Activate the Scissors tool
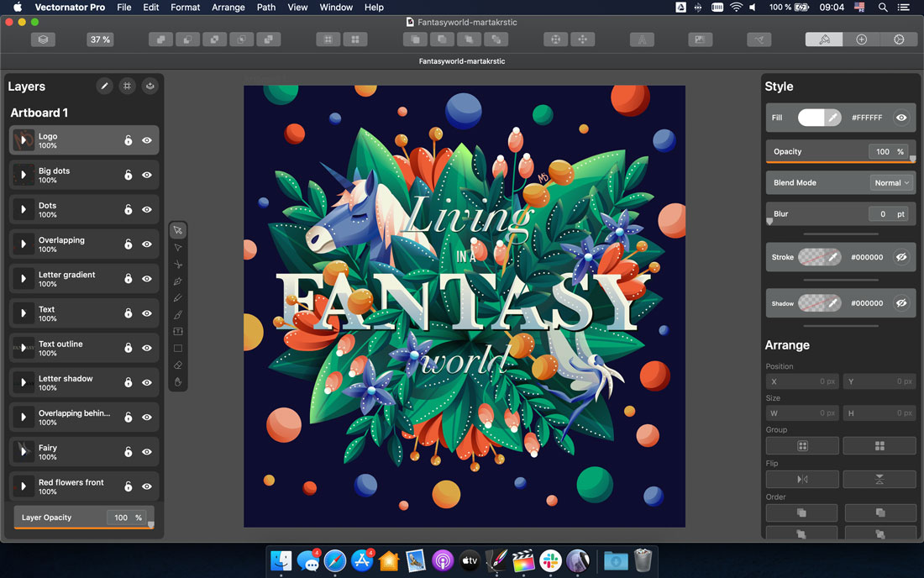 tap(177, 264)
